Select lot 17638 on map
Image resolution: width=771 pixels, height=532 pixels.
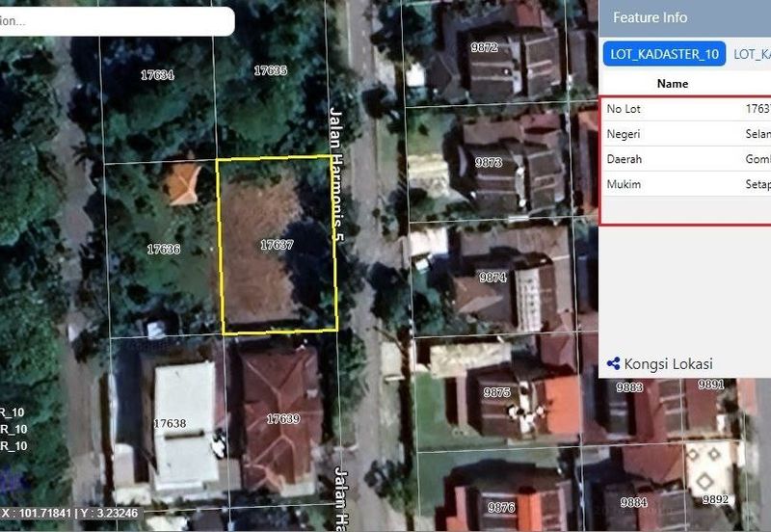pyautogui.click(x=170, y=423)
